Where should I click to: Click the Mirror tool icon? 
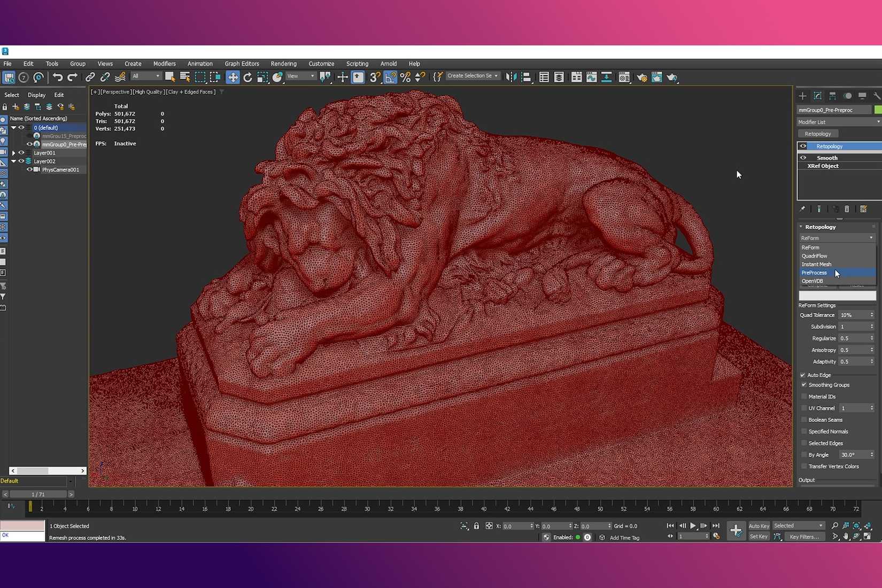[511, 78]
